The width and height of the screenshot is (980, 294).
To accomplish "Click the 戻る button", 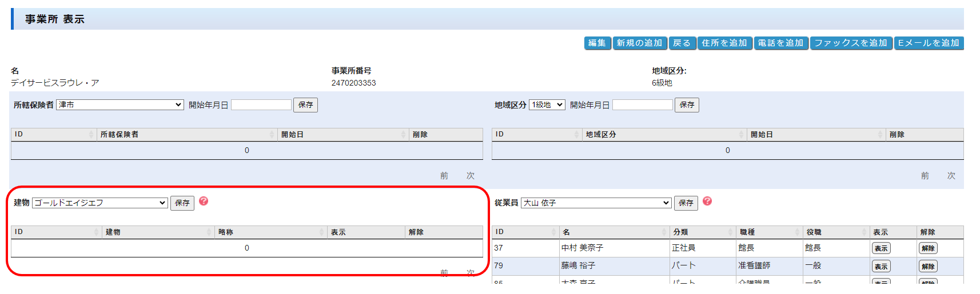I will [x=682, y=43].
